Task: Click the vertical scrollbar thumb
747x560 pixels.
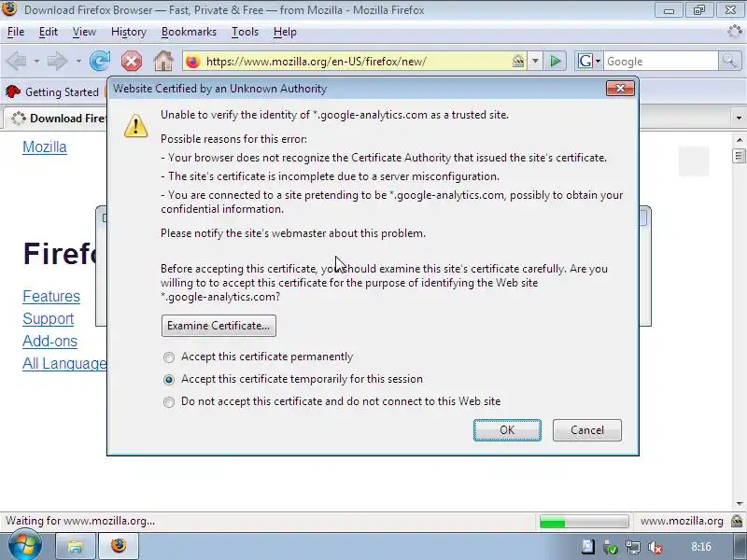Action: tap(739, 156)
